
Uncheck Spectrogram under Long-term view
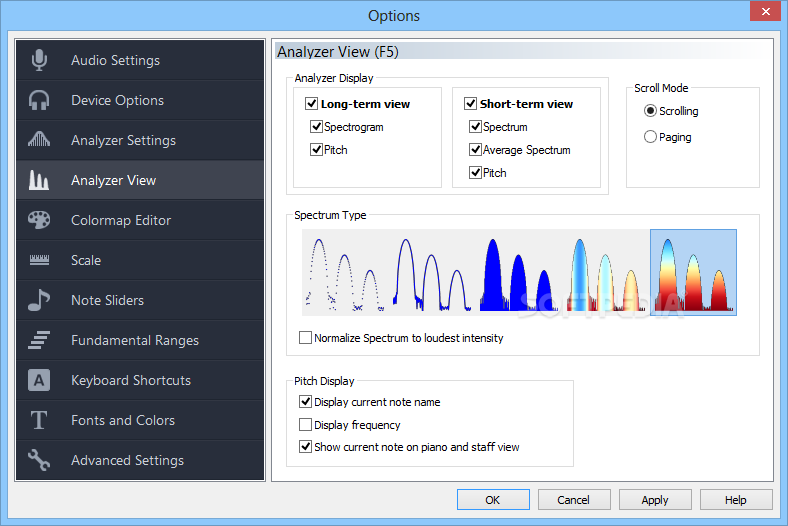[316, 127]
